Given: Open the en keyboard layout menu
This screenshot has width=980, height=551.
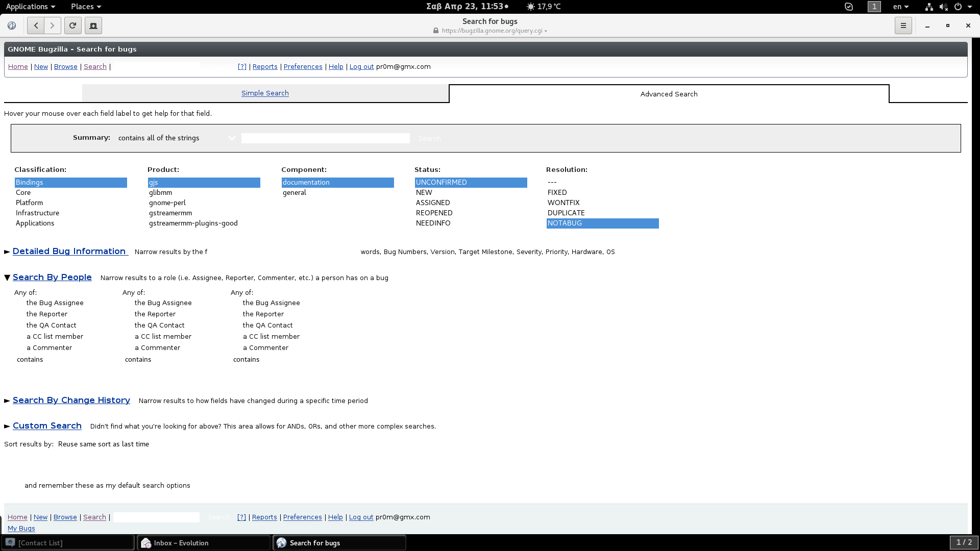Looking at the screenshot, I should [x=900, y=7].
